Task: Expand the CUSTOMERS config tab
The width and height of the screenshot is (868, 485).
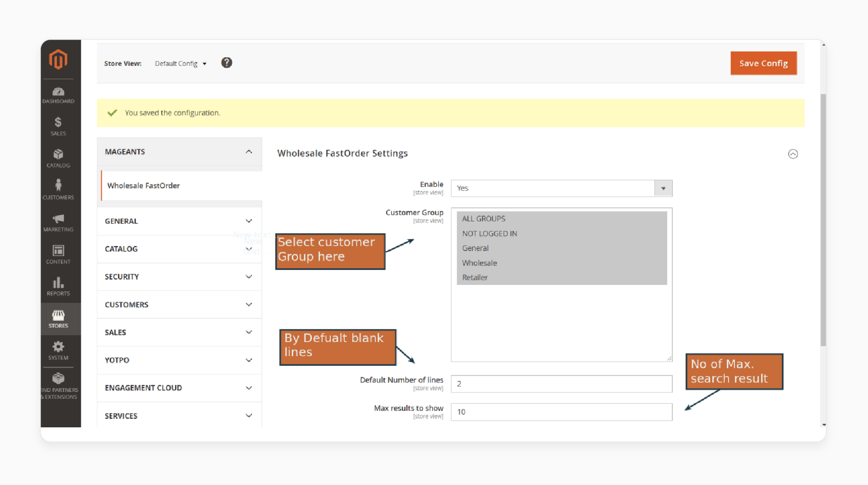Action: [179, 305]
